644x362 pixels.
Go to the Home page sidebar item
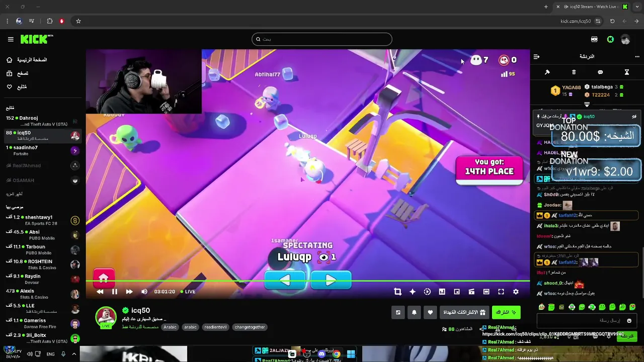(x=26, y=60)
